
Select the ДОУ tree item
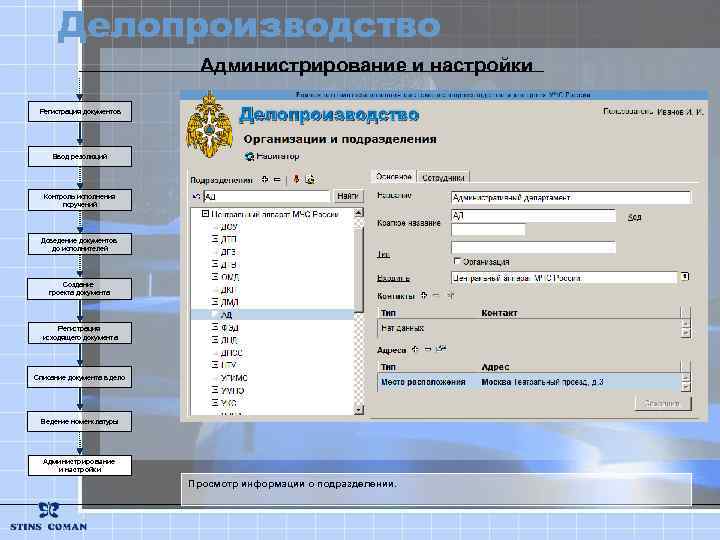point(229,227)
